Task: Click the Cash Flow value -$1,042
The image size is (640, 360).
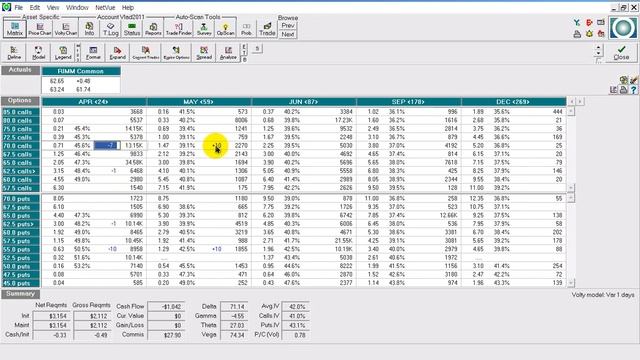Action: [x=166, y=307]
